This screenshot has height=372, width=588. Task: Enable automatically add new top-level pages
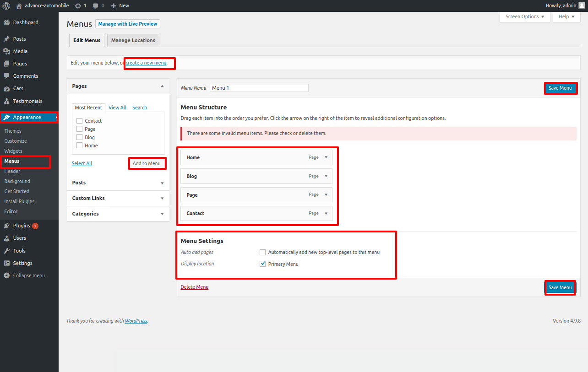click(263, 252)
